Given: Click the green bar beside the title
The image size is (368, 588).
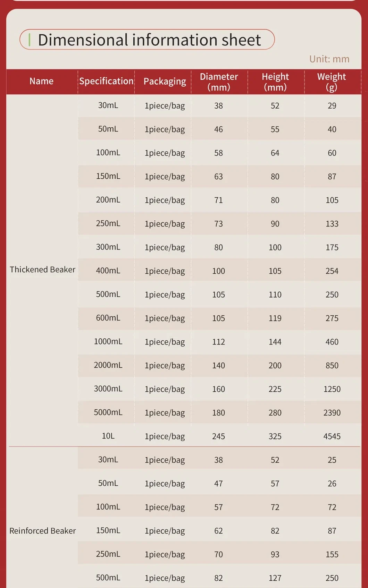Looking at the screenshot, I should tap(30, 40).
